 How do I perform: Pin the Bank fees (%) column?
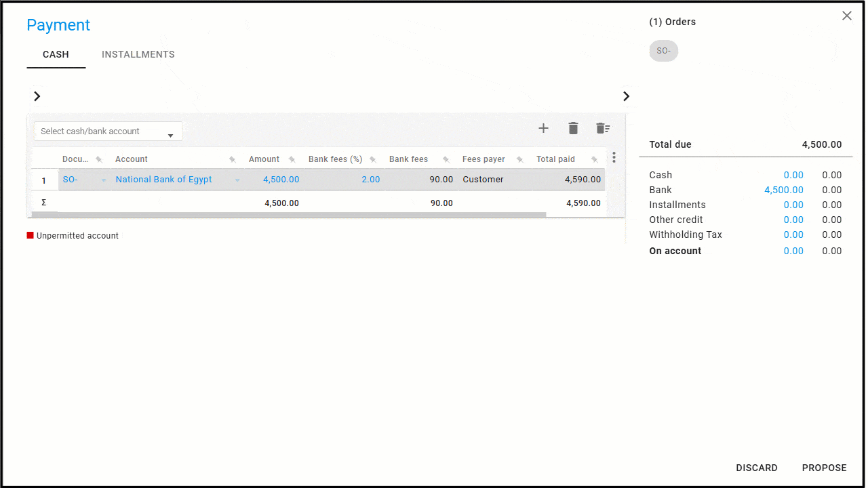click(x=373, y=160)
